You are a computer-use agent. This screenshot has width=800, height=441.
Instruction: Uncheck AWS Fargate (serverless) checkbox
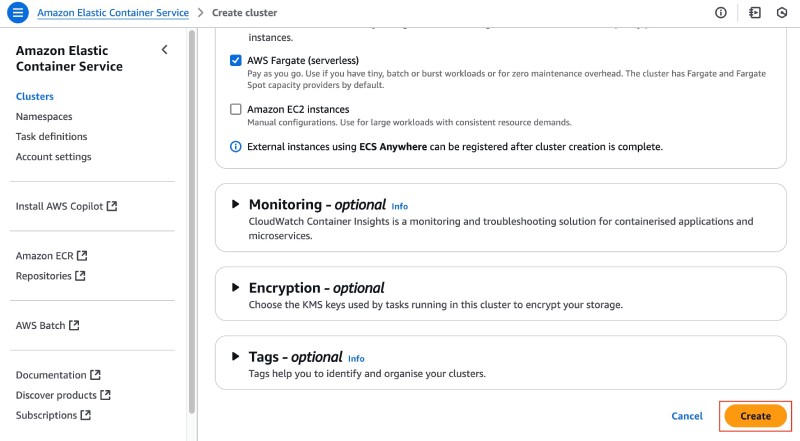tap(235, 60)
